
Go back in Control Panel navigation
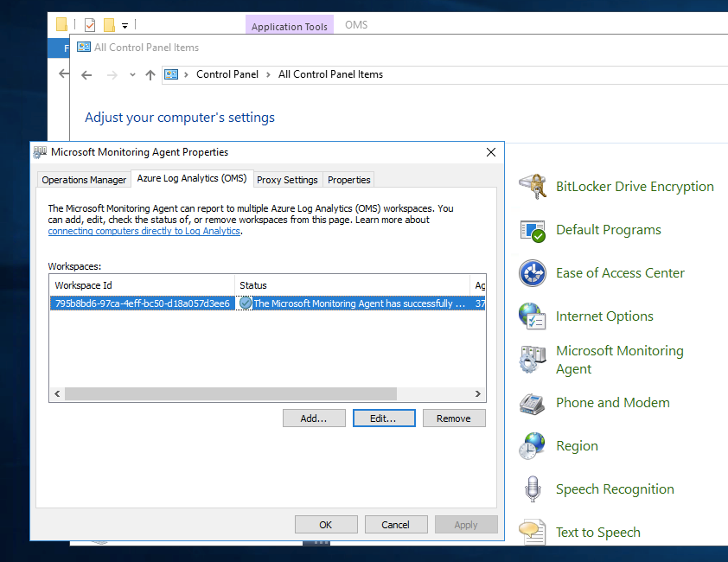(86, 74)
